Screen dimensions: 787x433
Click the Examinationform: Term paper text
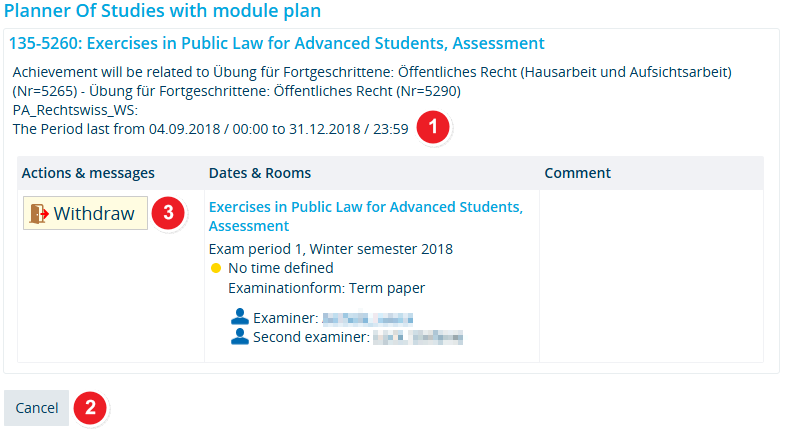click(327, 288)
